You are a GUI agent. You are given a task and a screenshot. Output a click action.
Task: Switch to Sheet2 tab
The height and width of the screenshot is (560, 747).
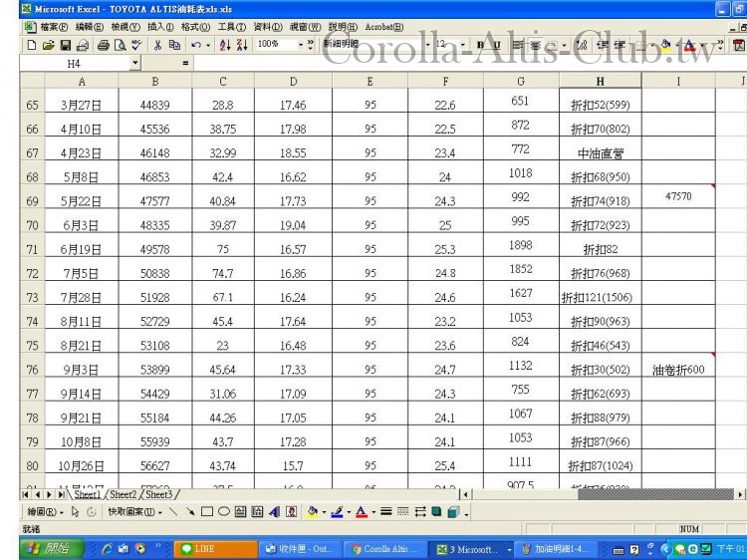123,494
